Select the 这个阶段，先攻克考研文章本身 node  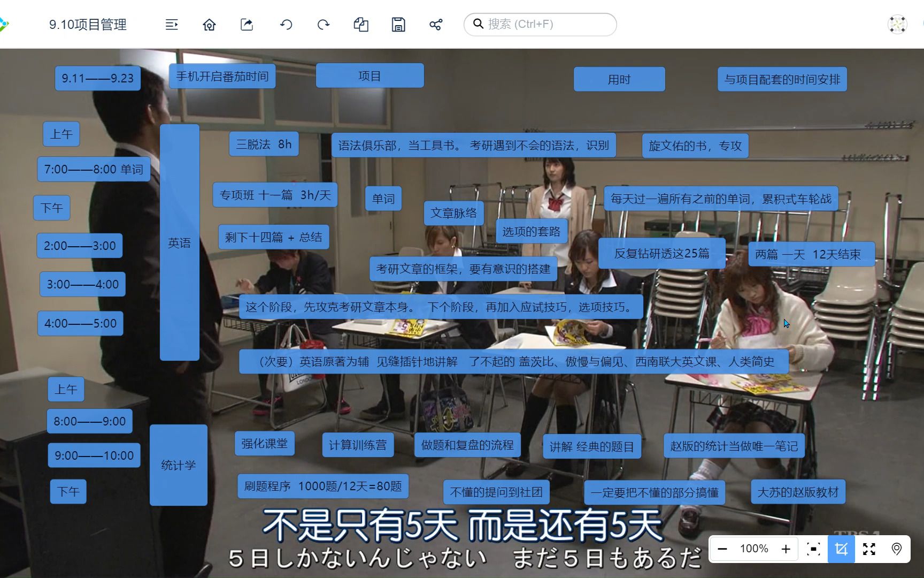point(441,307)
